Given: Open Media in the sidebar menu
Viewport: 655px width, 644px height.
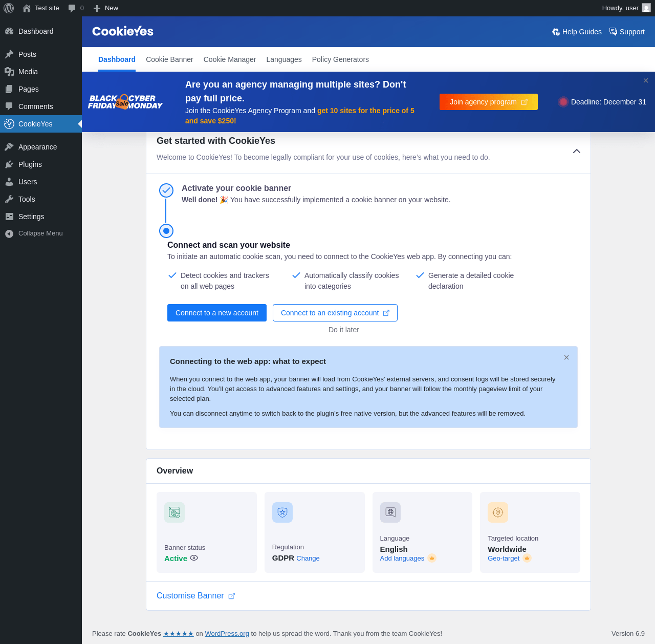Looking at the screenshot, I should click(41, 72).
